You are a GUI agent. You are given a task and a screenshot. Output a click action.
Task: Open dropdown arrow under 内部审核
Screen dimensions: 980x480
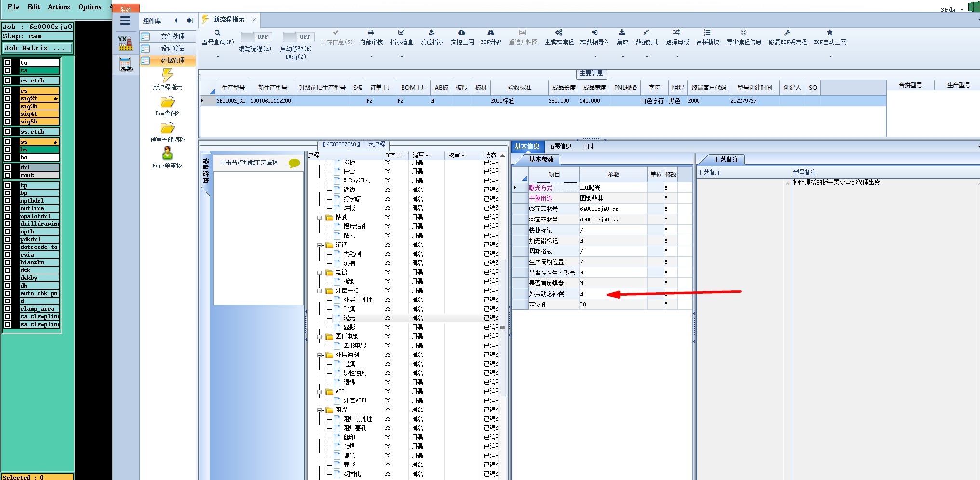tap(371, 57)
